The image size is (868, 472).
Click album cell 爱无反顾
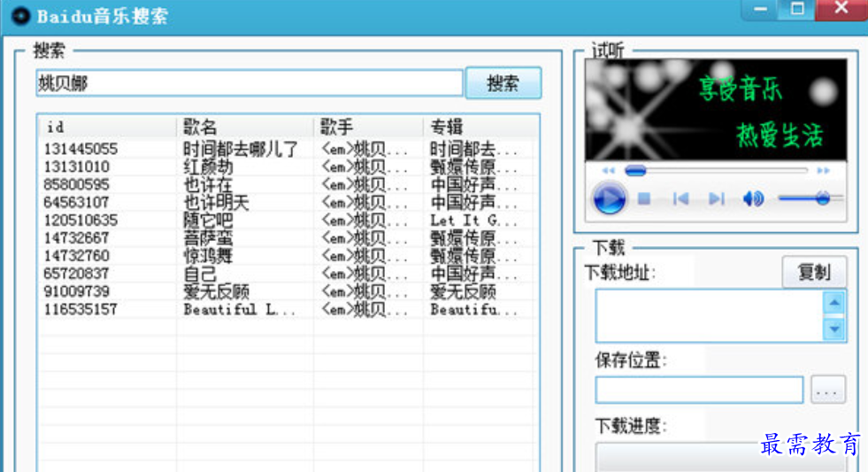(464, 291)
